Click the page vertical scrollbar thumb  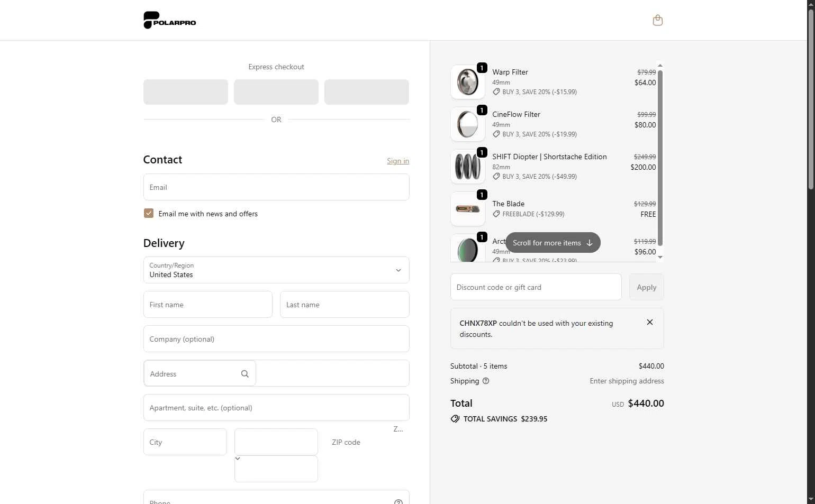811,99
